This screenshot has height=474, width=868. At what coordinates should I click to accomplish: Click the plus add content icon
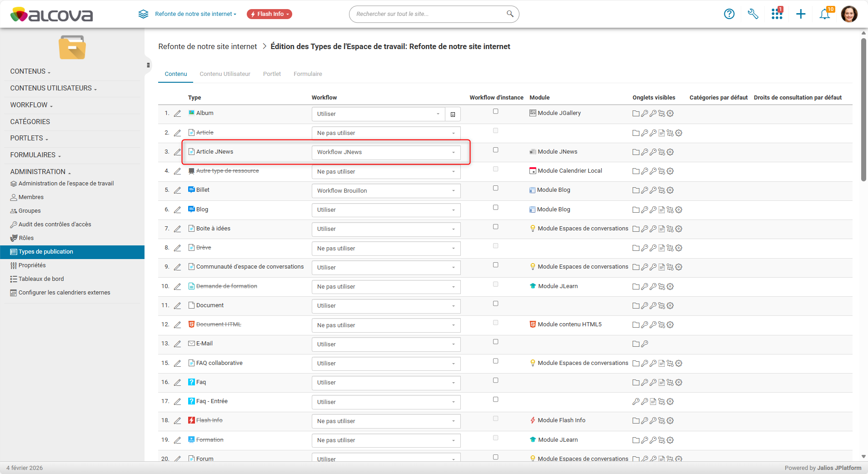point(801,14)
